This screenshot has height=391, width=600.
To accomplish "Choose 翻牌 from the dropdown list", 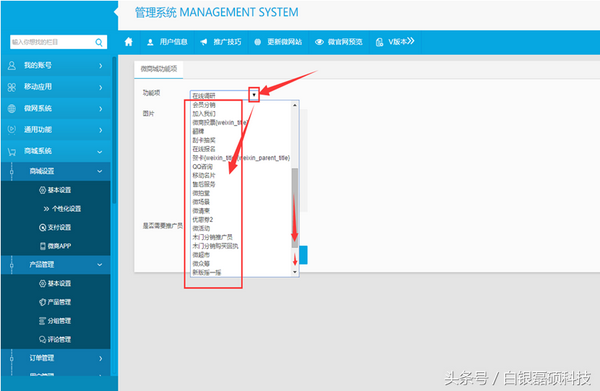I will 198,131.
